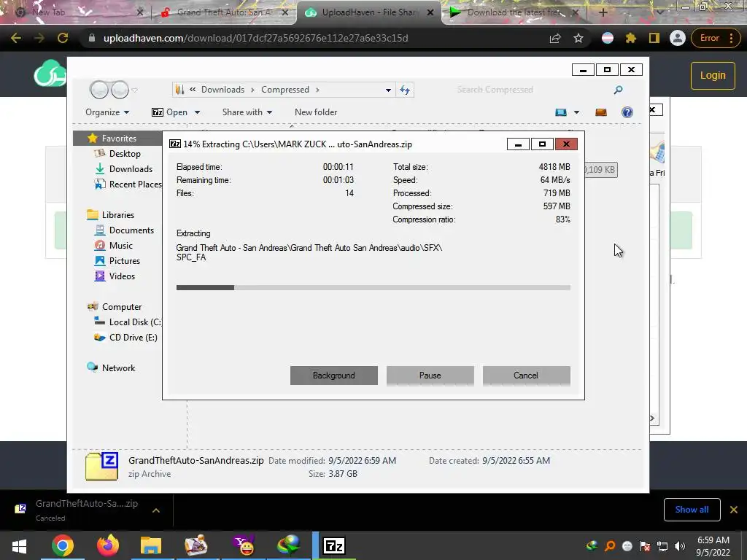Image resolution: width=747 pixels, height=560 pixels.
Task: Expand the Open dropdown arrow
Action: click(x=197, y=113)
